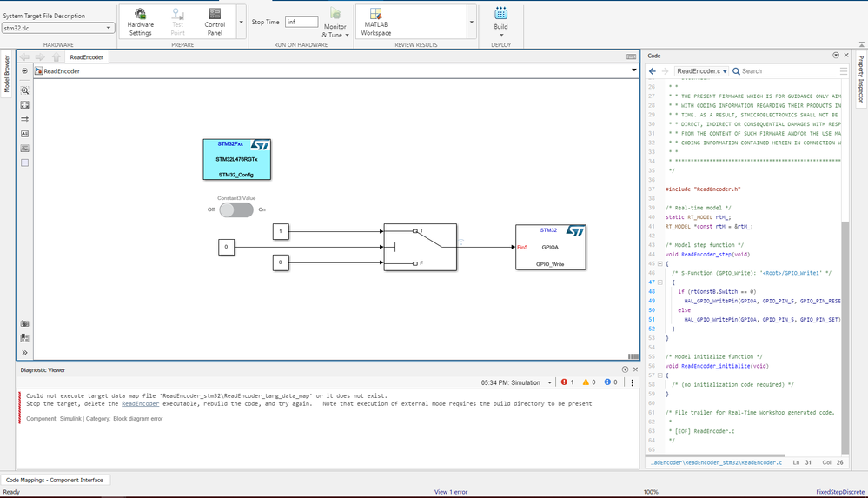Collapse code fold at line 45
Screen dimensions: 868x498
(x=659, y=263)
